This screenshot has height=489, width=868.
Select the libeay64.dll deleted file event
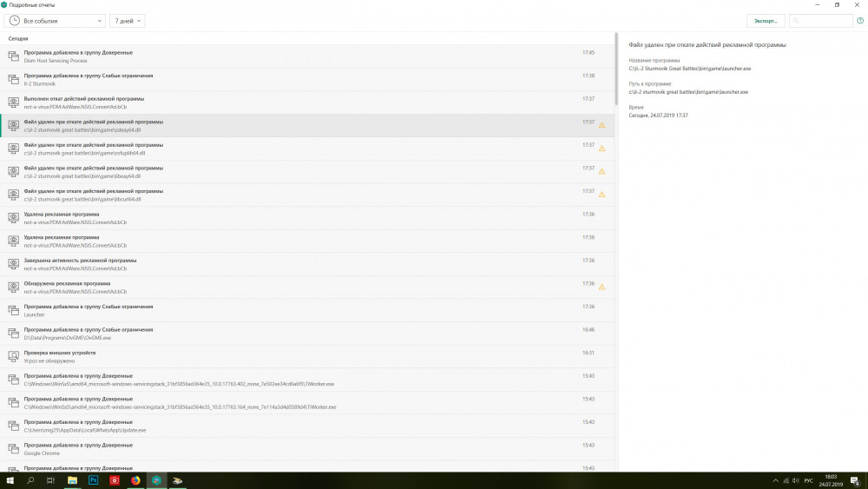tap(307, 172)
